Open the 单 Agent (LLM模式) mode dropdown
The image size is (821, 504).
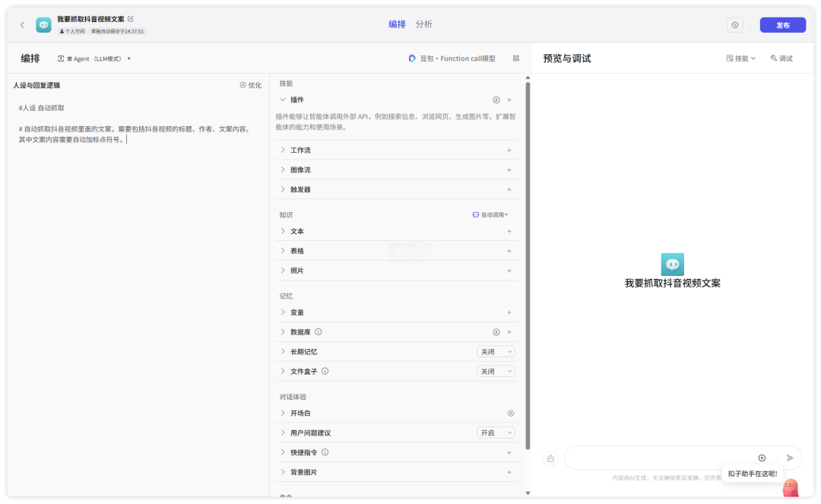[x=94, y=59]
